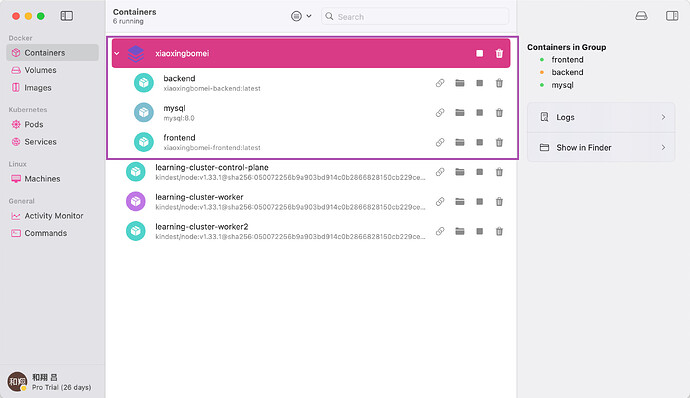
Task: Select the backend container row
Action: click(311, 83)
